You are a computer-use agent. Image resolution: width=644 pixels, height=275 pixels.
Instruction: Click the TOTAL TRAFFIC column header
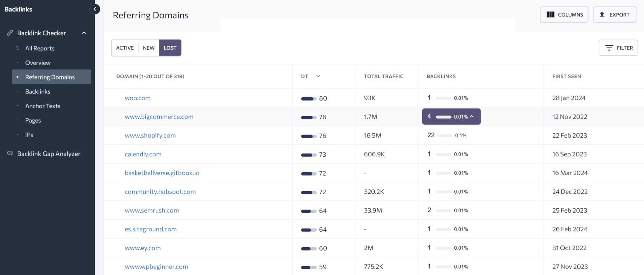coord(384,76)
